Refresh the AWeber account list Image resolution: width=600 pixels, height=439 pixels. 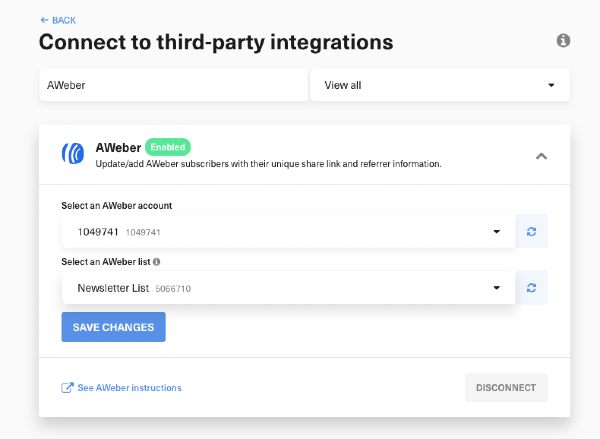point(531,232)
